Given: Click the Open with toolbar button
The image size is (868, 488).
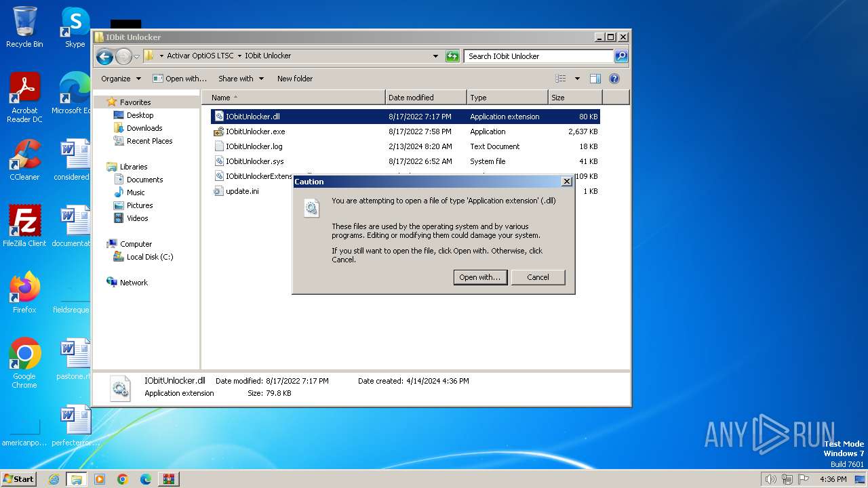Looking at the screenshot, I should tap(180, 79).
